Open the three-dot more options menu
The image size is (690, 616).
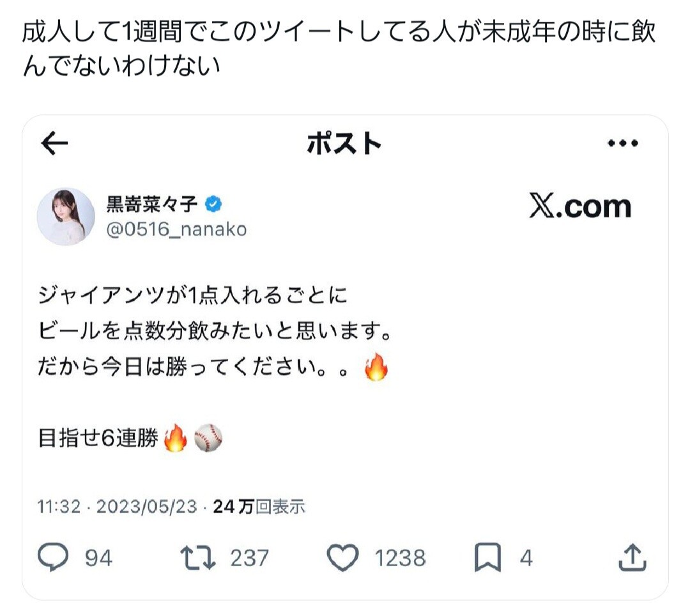tap(622, 143)
